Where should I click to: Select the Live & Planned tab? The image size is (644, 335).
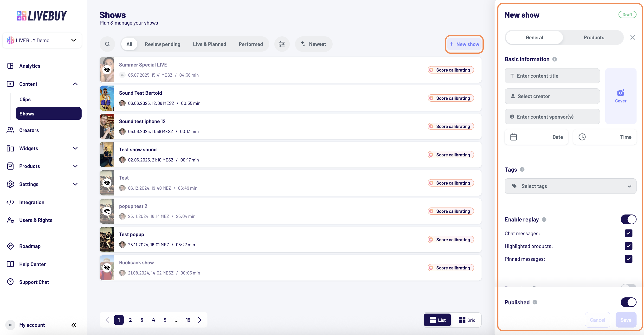pyautogui.click(x=209, y=44)
